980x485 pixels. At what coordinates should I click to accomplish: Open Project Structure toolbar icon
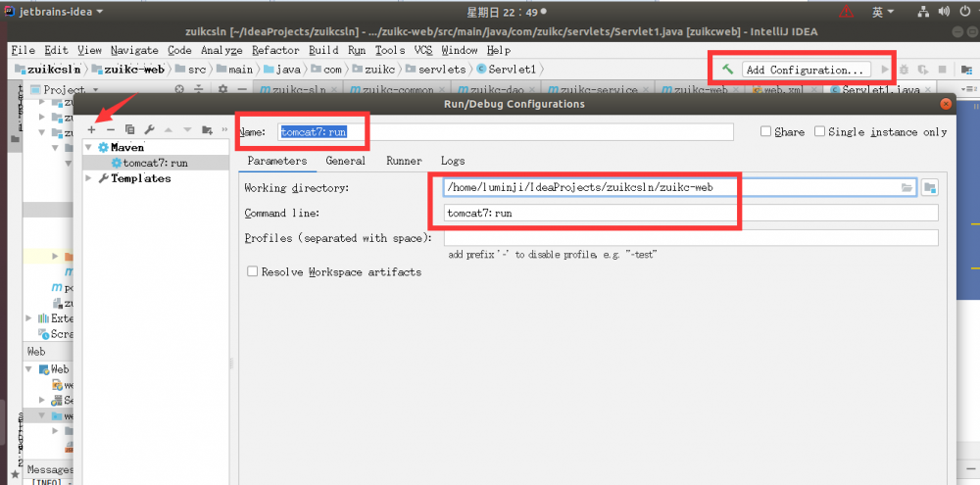tap(966, 70)
